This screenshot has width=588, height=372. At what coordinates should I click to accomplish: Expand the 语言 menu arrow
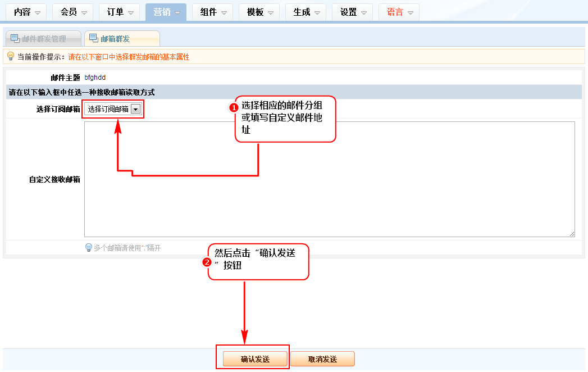[x=411, y=12]
